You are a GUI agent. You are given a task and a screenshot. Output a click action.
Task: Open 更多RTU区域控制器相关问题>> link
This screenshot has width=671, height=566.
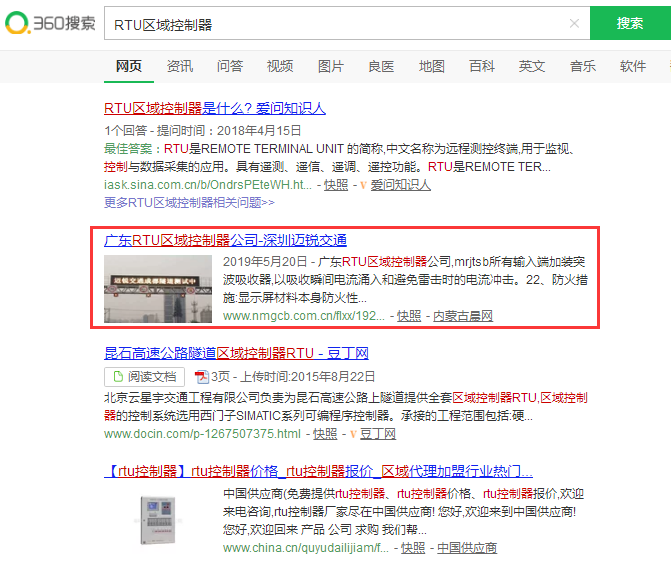(189, 202)
